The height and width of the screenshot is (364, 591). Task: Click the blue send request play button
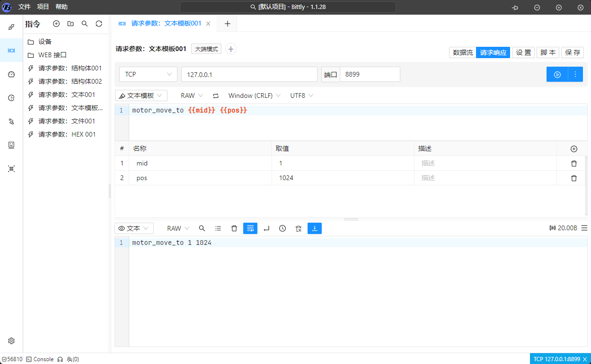557,74
